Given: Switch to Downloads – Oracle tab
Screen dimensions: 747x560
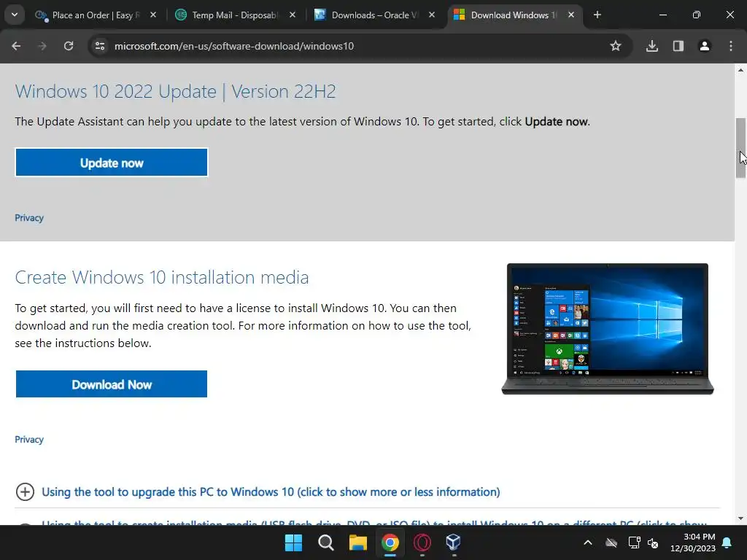Looking at the screenshot, I should click(x=374, y=15).
